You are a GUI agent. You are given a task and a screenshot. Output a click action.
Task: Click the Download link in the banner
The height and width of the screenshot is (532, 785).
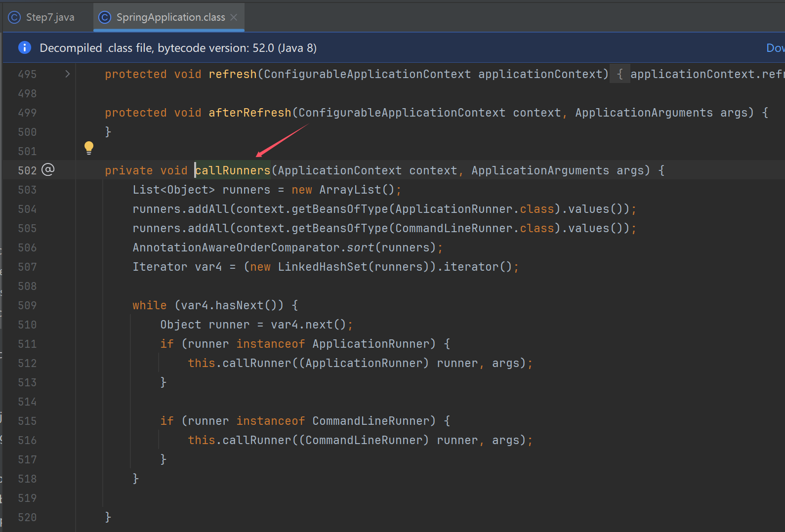776,48
